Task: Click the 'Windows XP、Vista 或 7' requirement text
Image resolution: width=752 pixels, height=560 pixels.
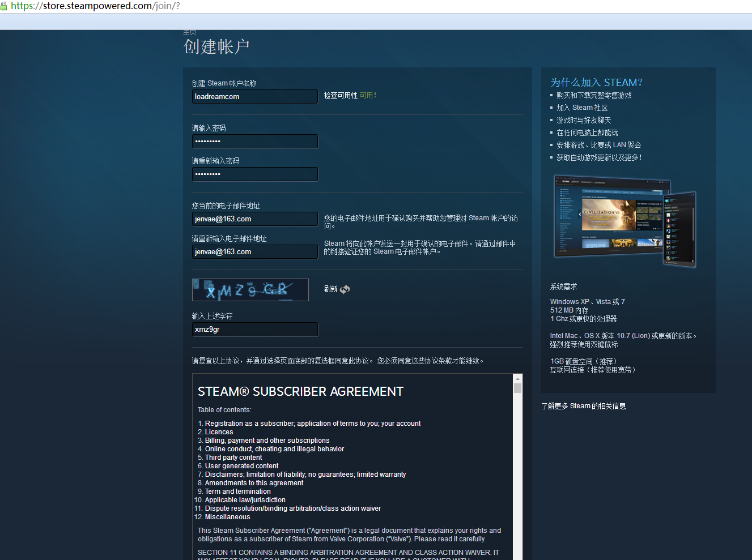Action: pos(587,302)
